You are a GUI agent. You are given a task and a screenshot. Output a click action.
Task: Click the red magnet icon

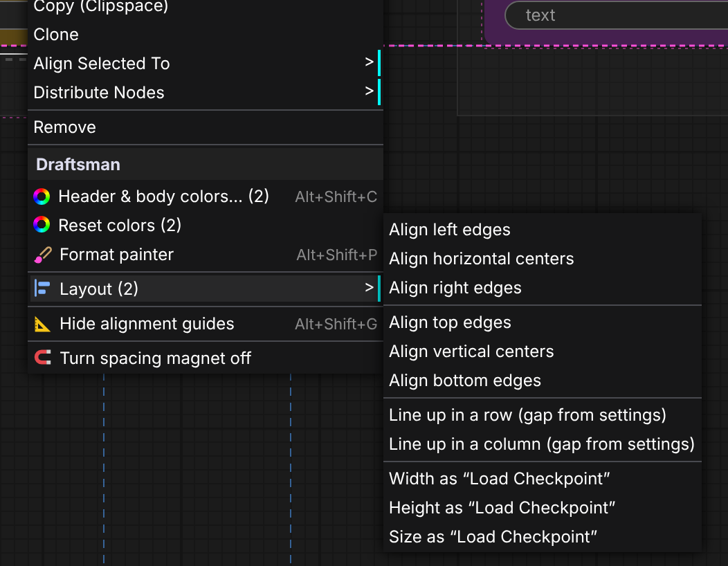43,358
